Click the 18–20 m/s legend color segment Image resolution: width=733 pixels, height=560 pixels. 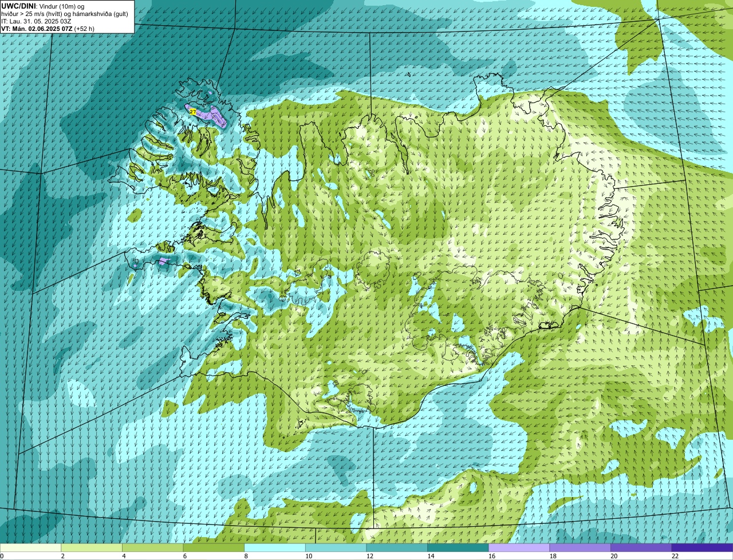(580, 548)
